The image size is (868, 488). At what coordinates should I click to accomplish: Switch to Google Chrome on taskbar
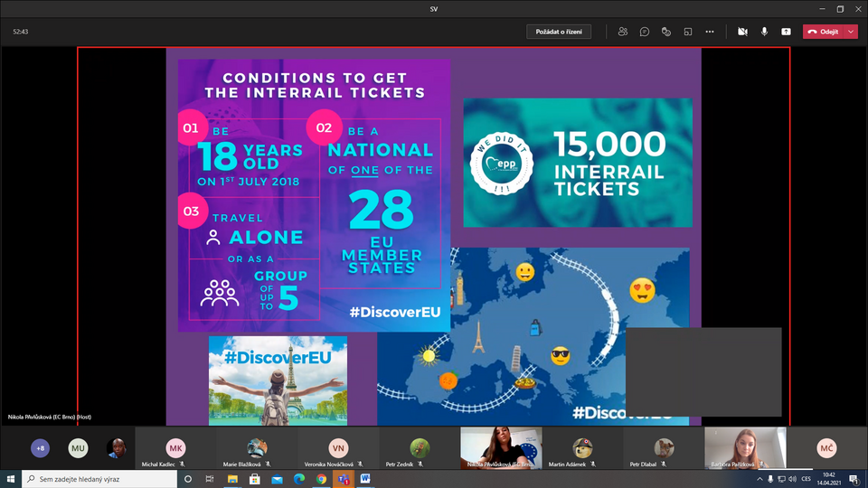(321, 479)
